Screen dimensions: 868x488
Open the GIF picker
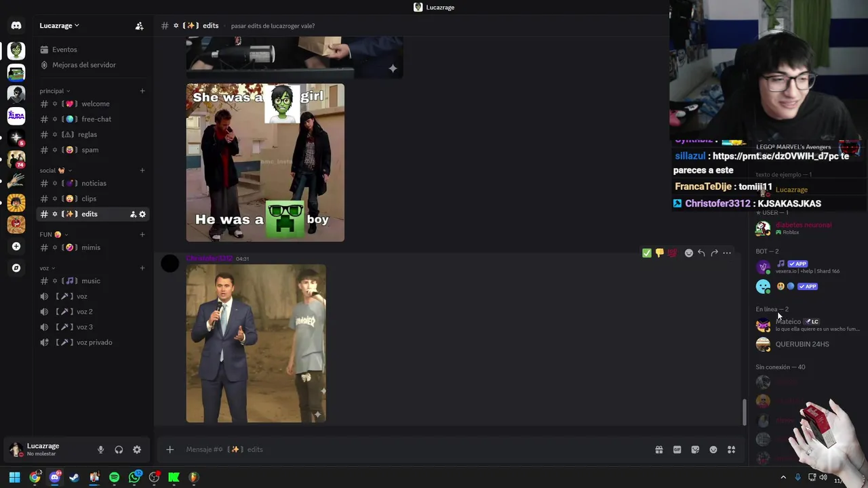point(677,449)
